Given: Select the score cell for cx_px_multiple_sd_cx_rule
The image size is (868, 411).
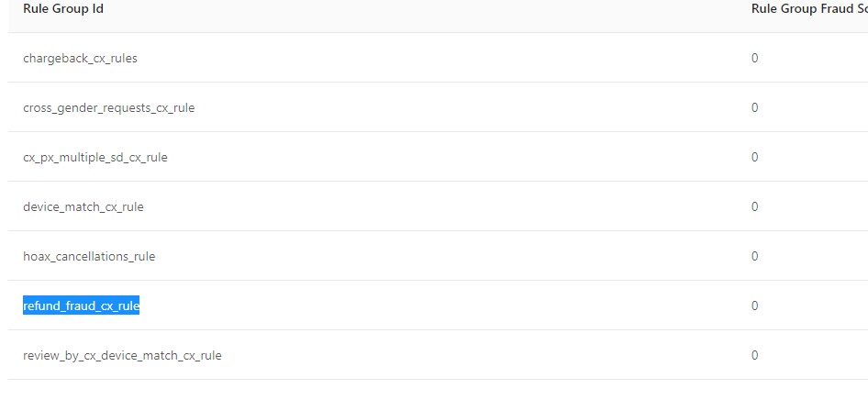Looking at the screenshot, I should (x=754, y=158).
